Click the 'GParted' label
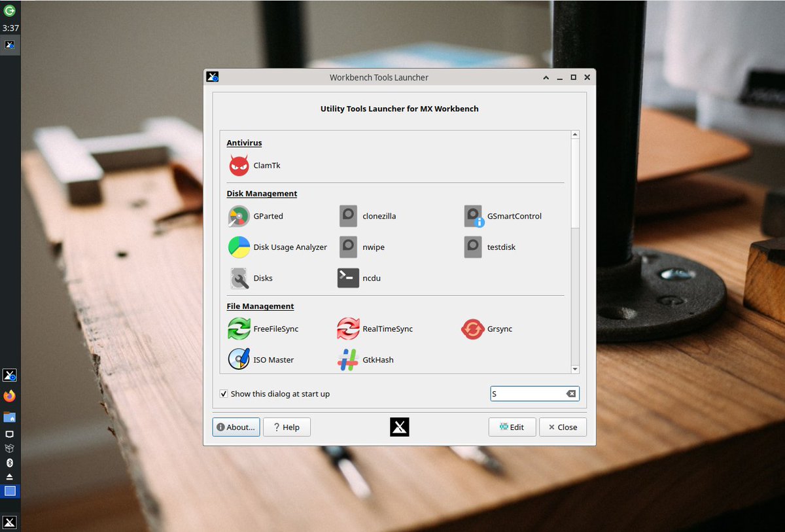The height and width of the screenshot is (532, 785). coord(268,216)
